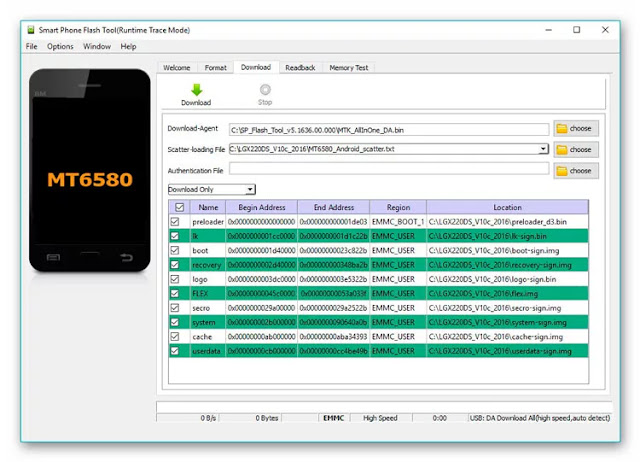Screen dimensions: 640x462
Task: Click folder icon to choose Authentication file
Action: coord(562,171)
